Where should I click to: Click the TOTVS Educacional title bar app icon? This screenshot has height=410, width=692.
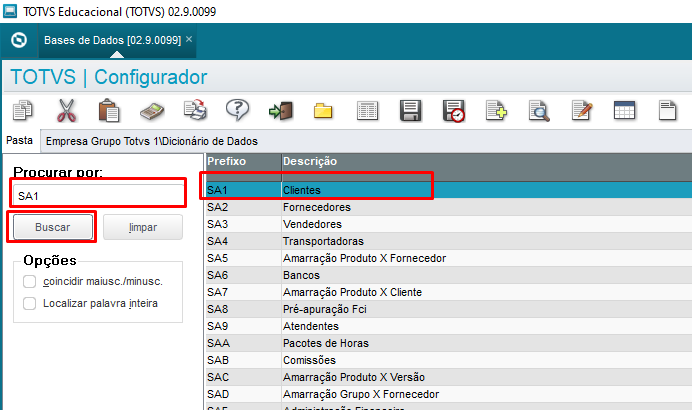click(10, 11)
